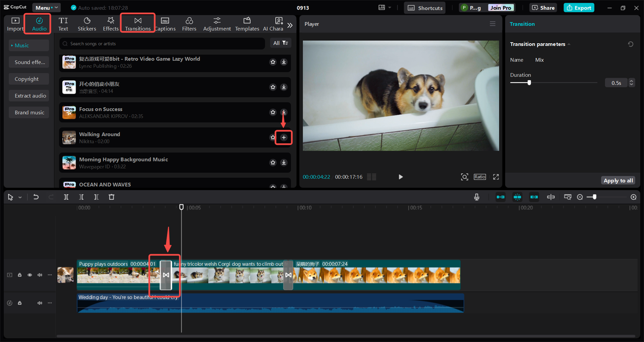
Task: Open the Brand music category
Action: pos(29,113)
